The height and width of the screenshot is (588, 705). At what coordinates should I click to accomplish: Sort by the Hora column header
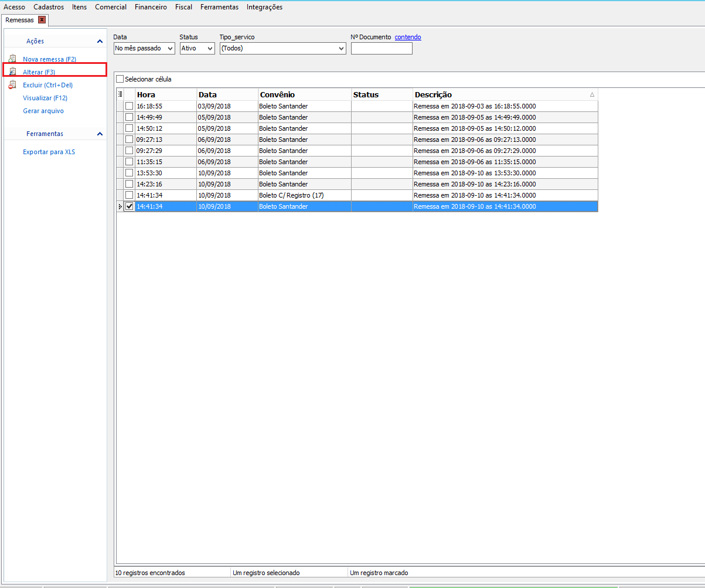tap(166, 94)
